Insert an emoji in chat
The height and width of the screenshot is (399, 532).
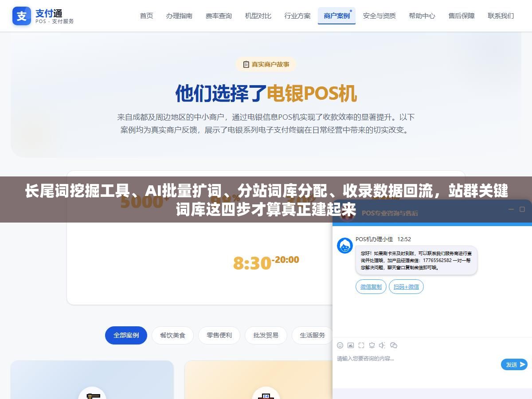coord(340,345)
